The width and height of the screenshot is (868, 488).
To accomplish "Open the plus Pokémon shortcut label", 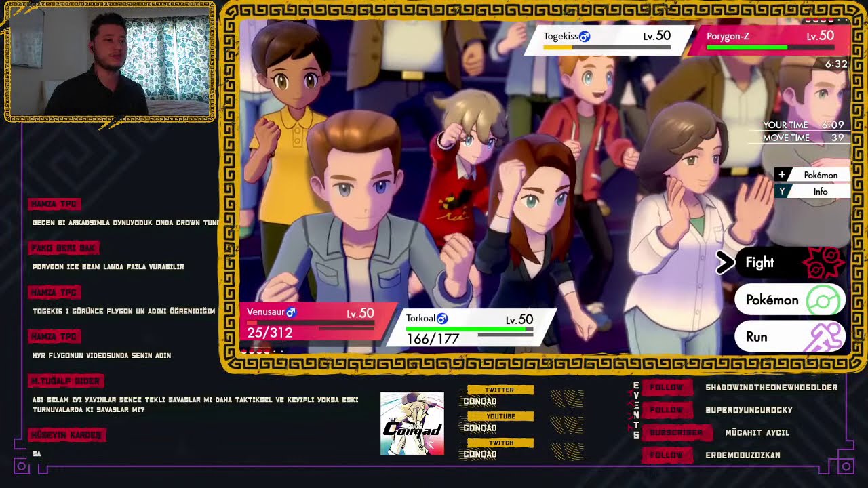I will (812, 175).
